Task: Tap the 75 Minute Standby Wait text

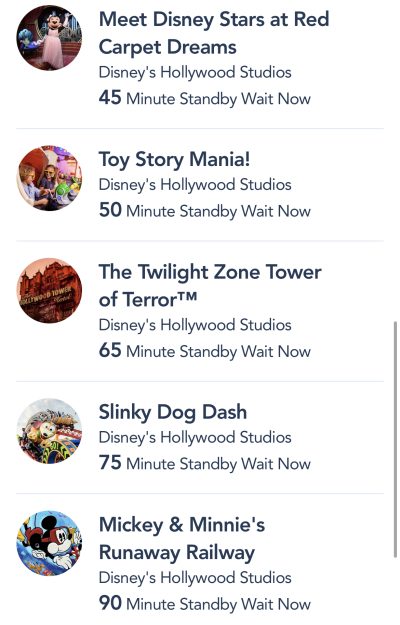Action: coord(205,463)
